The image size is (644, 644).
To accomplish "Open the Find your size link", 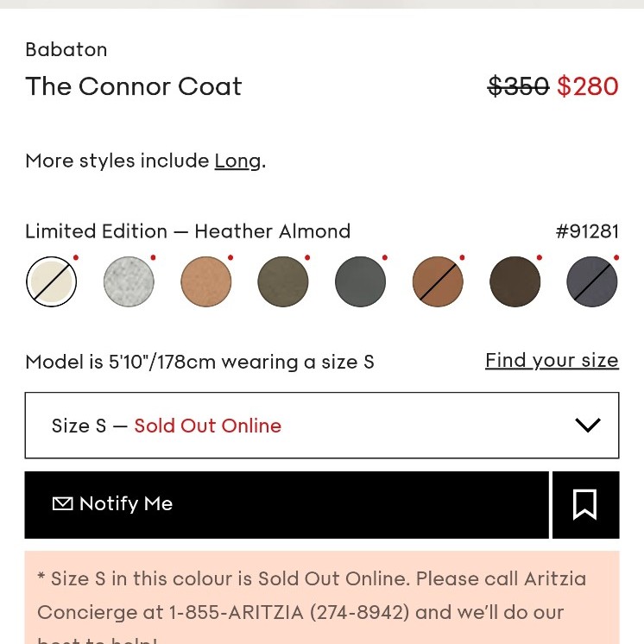I will coord(552,360).
